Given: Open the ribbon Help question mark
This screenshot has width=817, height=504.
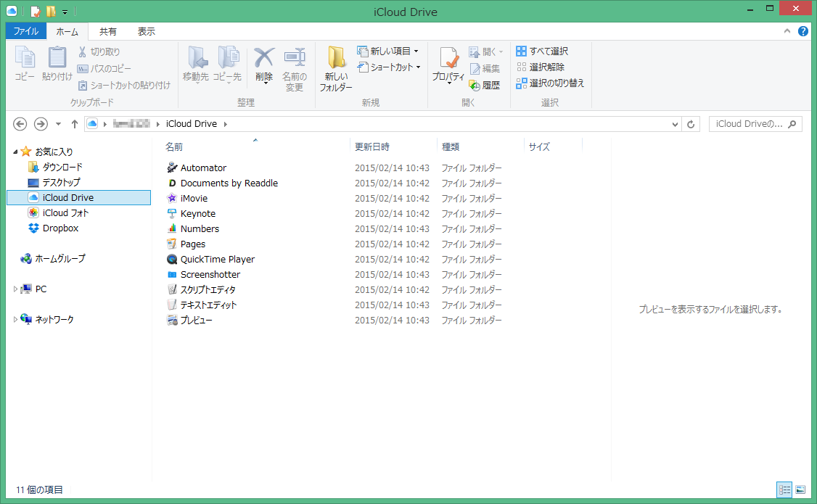Looking at the screenshot, I should pyautogui.click(x=803, y=31).
